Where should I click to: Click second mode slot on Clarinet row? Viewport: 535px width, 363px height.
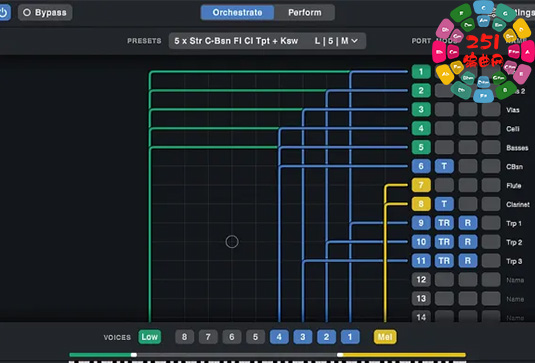468,204
